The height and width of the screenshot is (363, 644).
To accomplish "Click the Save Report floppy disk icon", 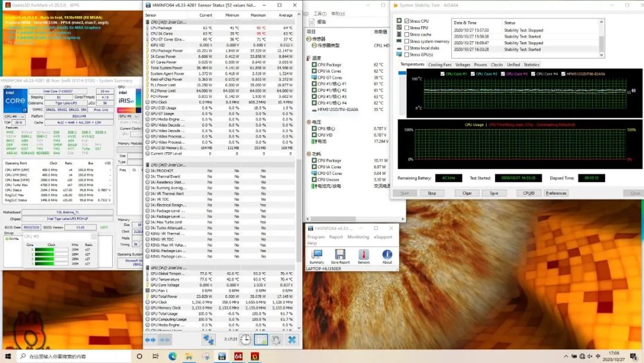I will coord(339,254).
